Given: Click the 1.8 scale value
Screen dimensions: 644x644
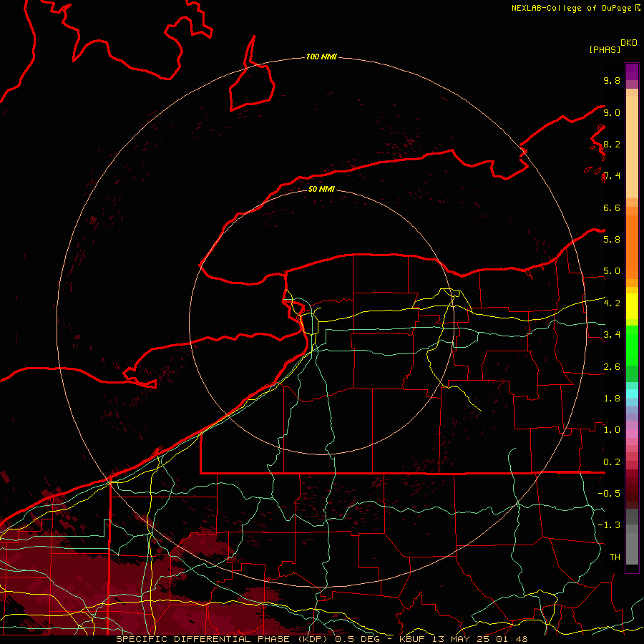Looking at the screenshot, I should pyautogui.click(x=612, y=398).
